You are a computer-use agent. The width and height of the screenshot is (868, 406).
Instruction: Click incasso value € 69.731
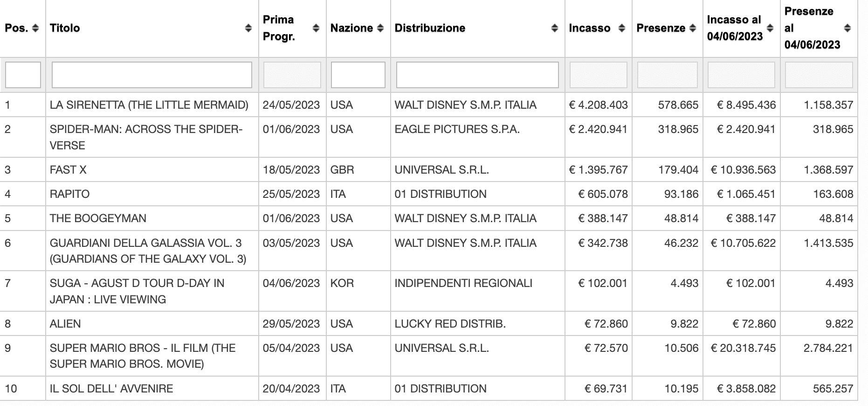coord(606,389)
